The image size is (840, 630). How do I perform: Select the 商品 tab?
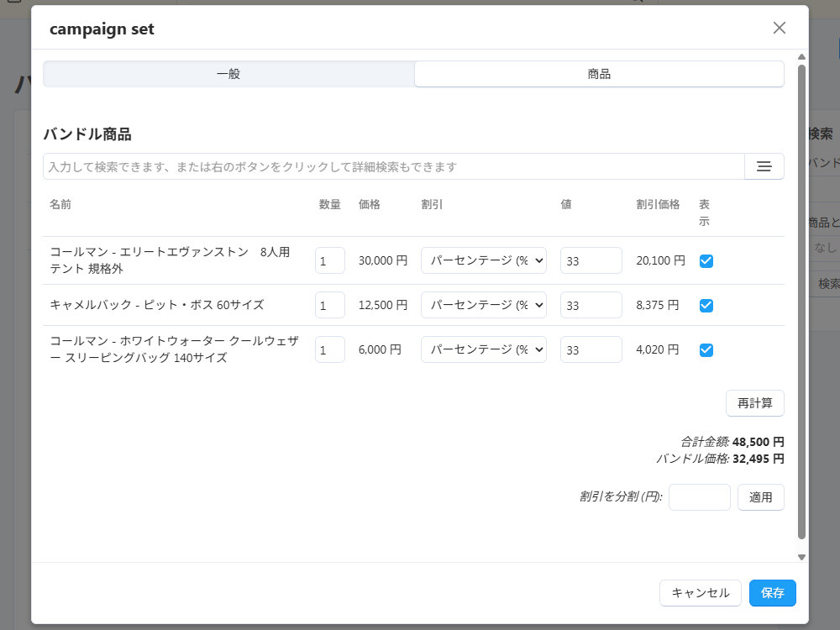coord(599,74)
